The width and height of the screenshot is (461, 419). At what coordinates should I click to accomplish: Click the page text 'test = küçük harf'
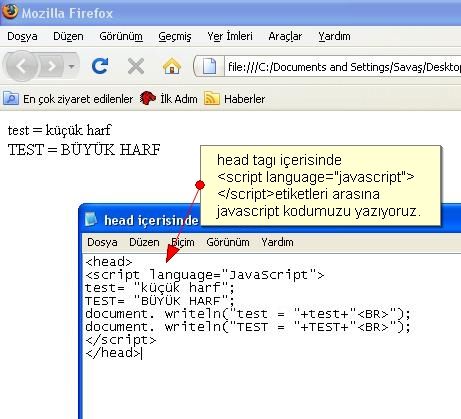click(x=59, y=130)
